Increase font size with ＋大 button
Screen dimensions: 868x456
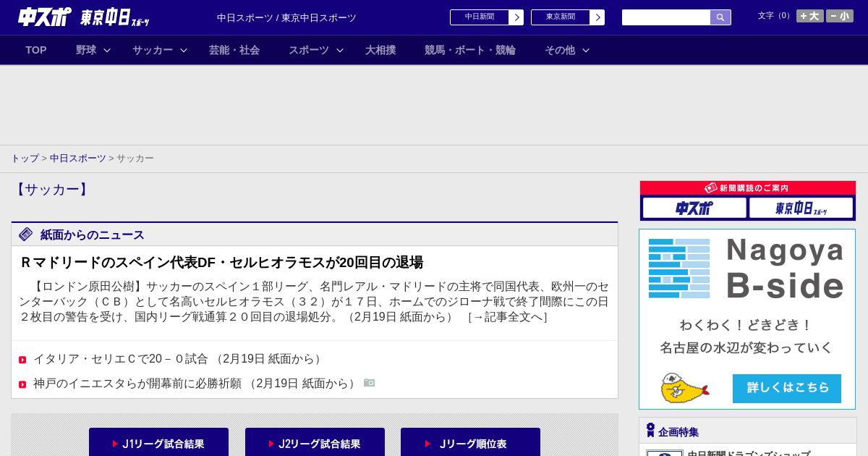pos(810,16)
